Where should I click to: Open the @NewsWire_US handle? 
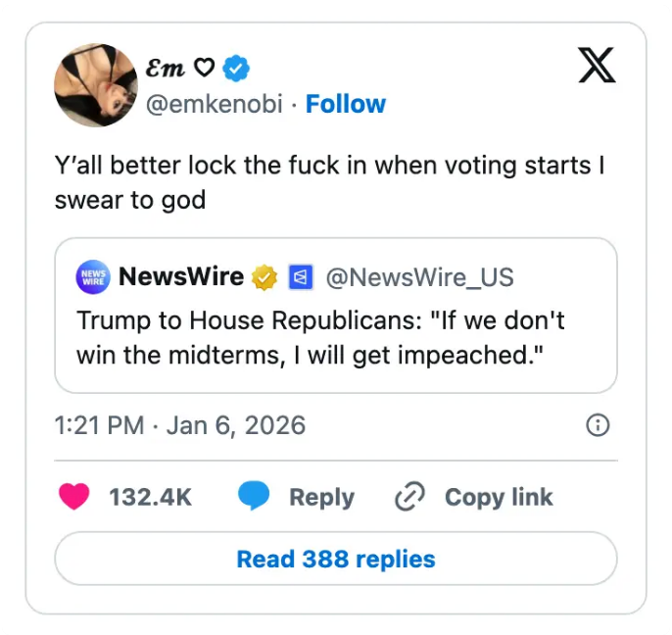click(x=418, y=277)
